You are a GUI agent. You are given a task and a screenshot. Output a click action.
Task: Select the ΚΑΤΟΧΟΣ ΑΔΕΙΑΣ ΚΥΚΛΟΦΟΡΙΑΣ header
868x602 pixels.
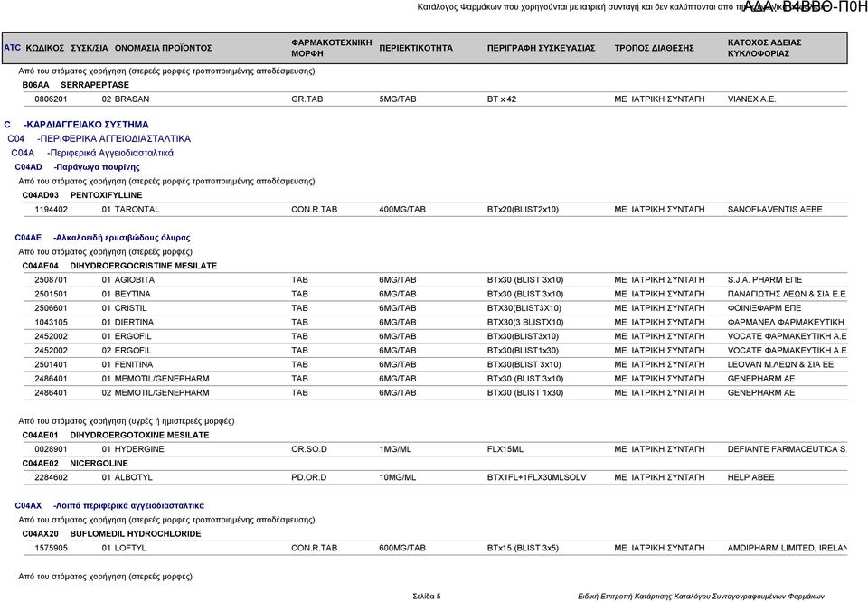(x=765, y=48)
